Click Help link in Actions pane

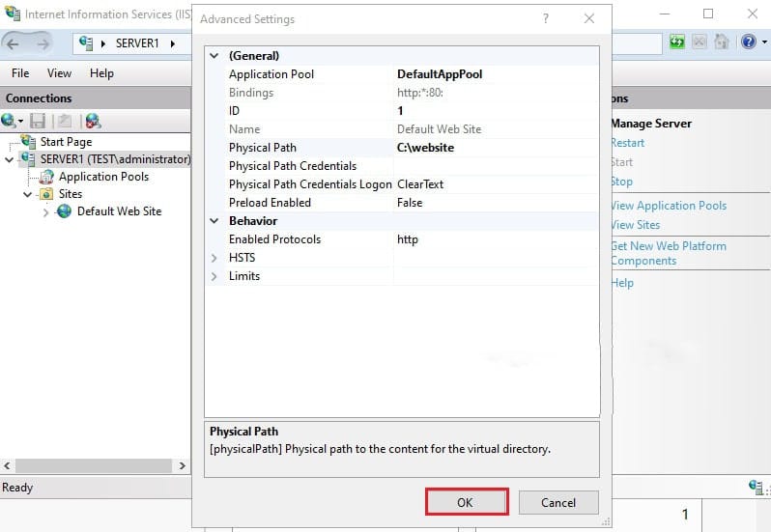tap(622, 283)
